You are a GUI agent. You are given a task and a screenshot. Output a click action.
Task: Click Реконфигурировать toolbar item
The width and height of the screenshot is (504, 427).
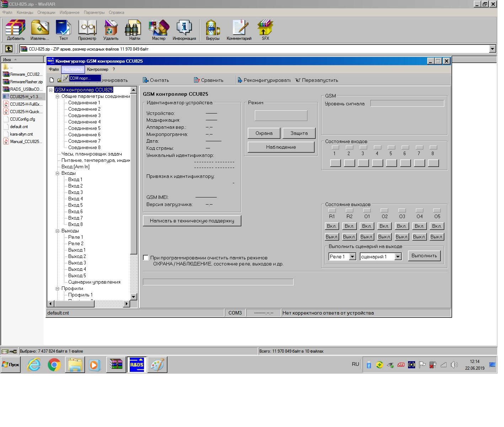click(264, 80)
